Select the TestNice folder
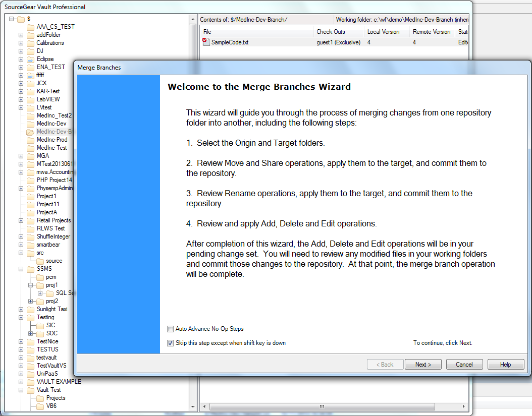Image resolution: width=532 pixels, height=416 pixels. pyautogui.click(x=47, y=341)
